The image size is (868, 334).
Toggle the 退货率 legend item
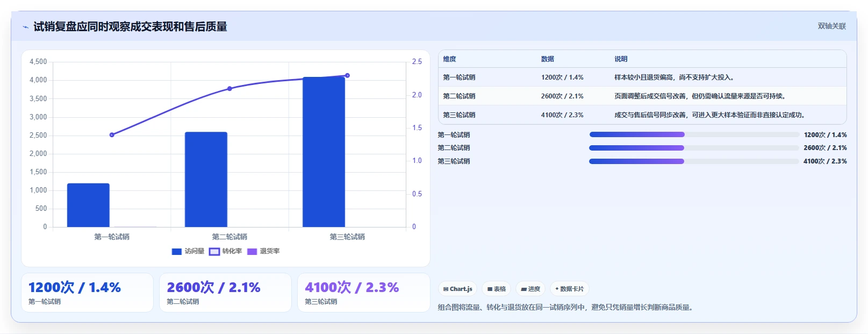263,251
